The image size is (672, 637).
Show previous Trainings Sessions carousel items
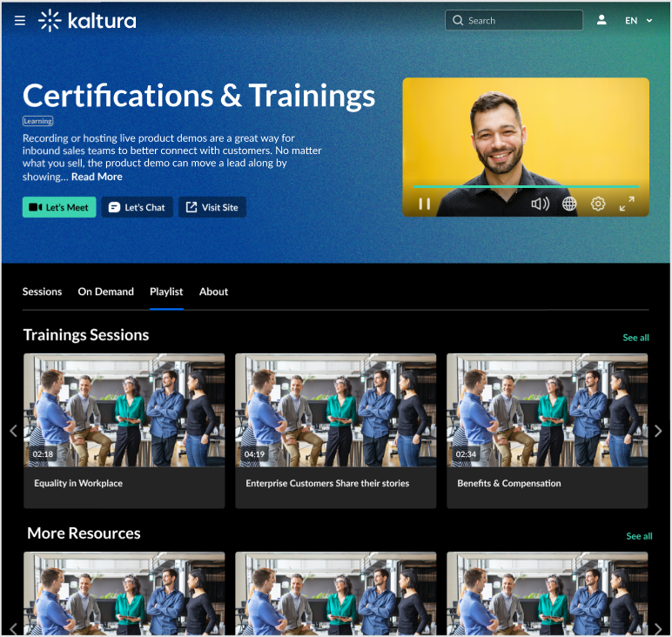pos(13,431)
